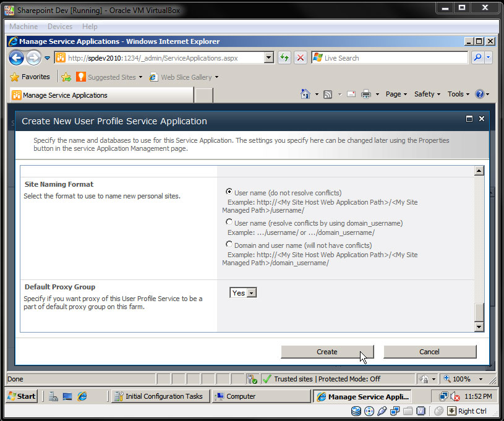504x421 pixels.
Task: Click VirtualBox network adapters status icon
Action: [x=395, y=411]
